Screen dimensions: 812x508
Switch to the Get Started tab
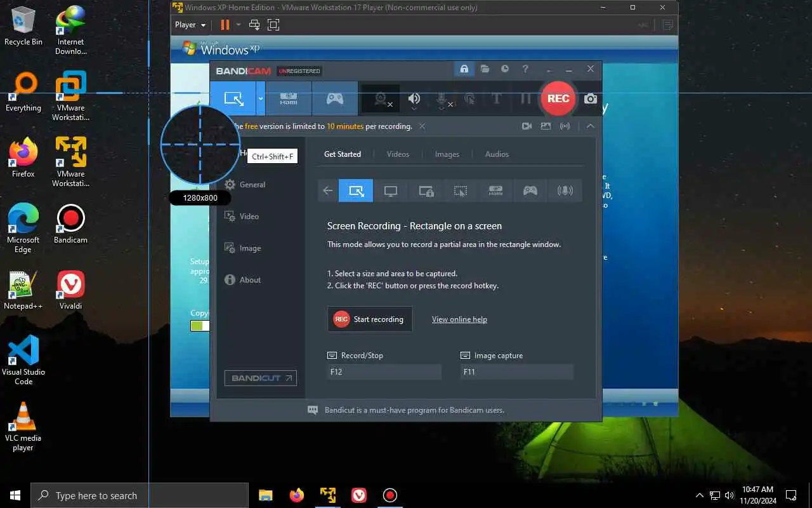pyautogui.click(x=343, y=154)
